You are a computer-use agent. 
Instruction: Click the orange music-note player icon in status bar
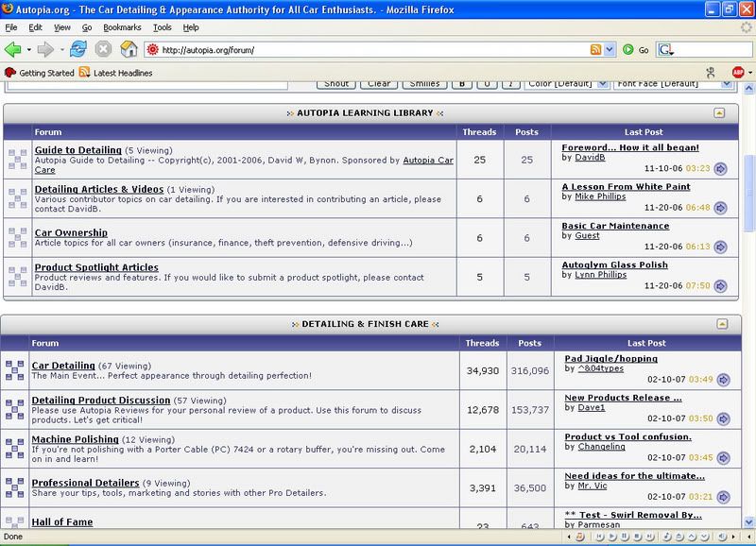tap(580, 537)
